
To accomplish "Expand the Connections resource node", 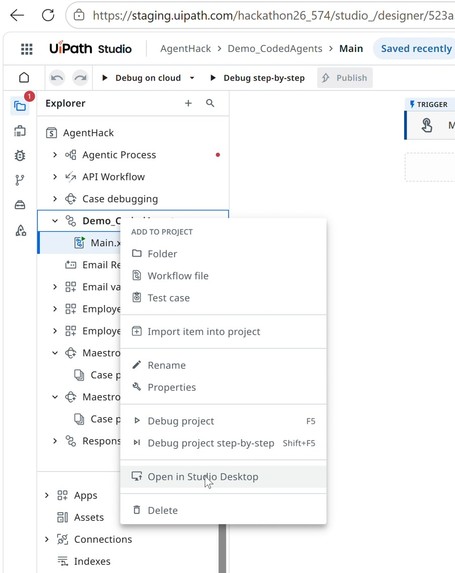I will pos(47,539).
